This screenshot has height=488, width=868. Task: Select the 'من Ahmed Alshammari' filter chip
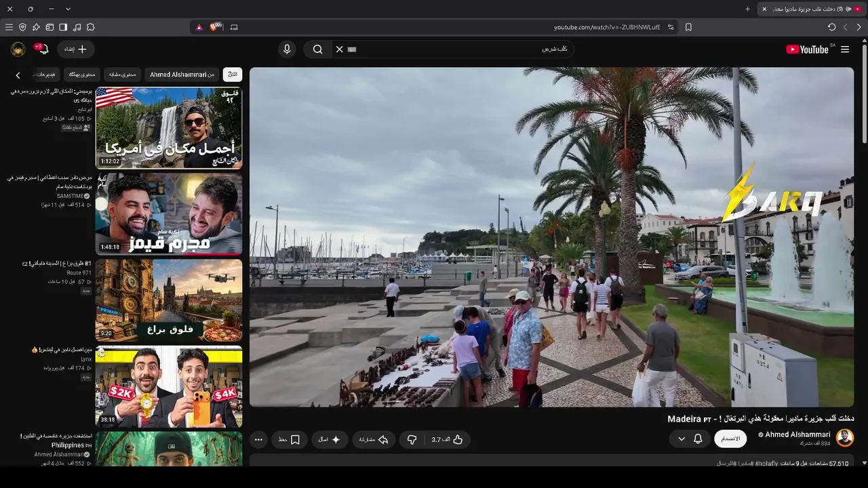click(182, 75)
